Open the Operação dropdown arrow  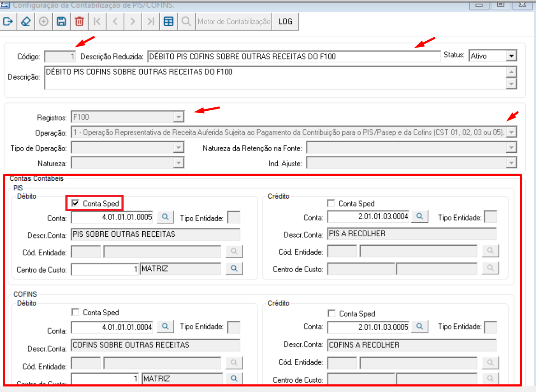tap(511, 133)
